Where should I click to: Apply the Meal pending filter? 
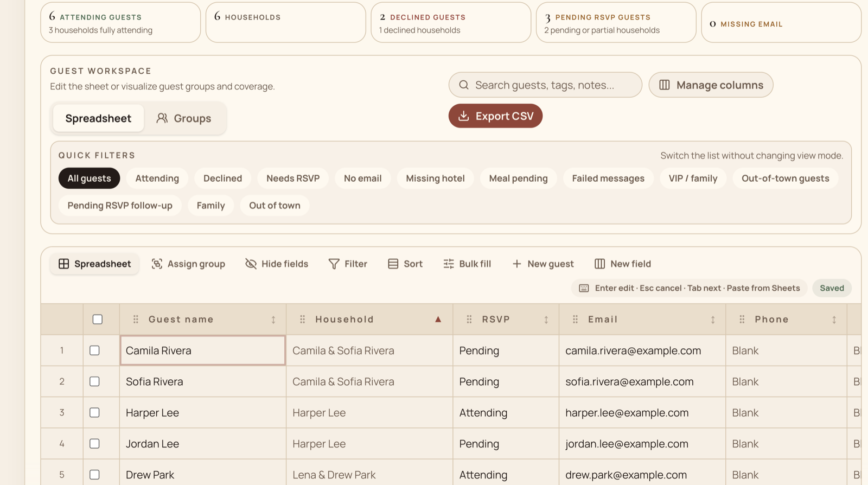pyautogui.click(x=519, y=178)
